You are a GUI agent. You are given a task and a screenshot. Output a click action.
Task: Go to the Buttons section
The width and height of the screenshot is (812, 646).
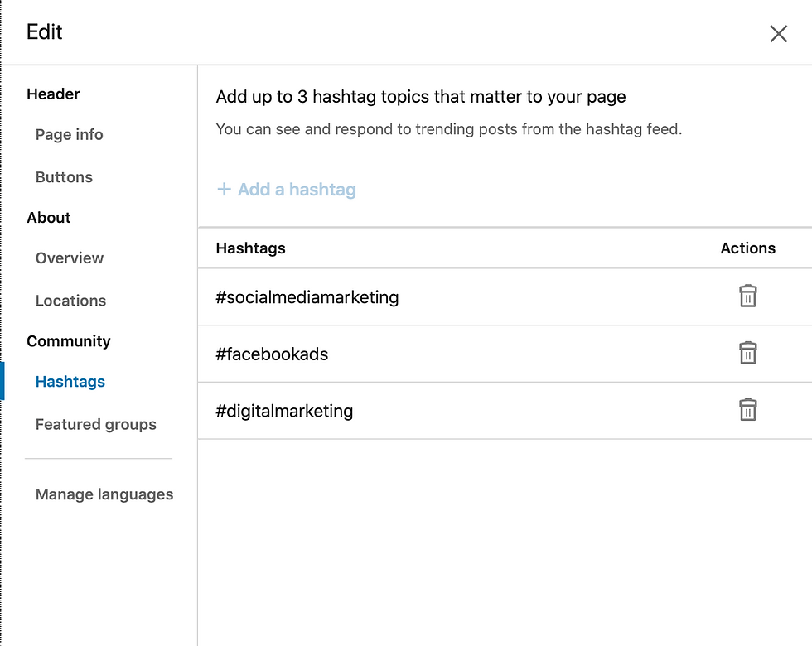[x=64, y=177]
